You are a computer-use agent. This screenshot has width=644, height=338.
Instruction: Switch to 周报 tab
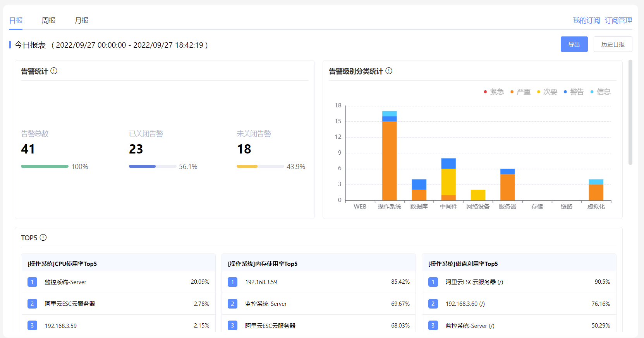coord(49,21)
